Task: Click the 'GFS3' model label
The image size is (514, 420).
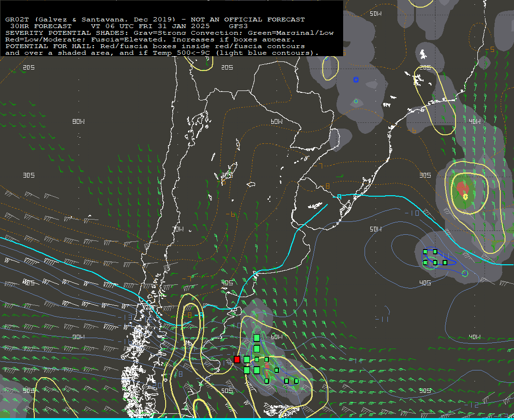Action: pos(238,26)
